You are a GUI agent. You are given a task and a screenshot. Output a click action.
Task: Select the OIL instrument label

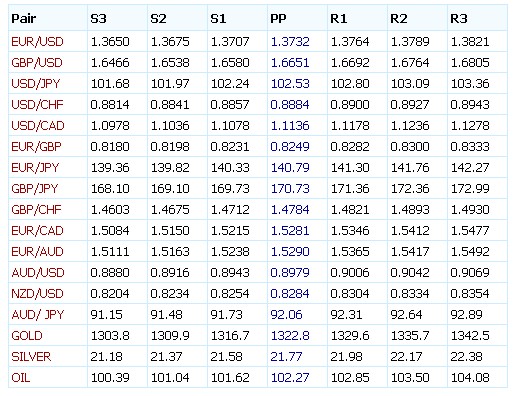point(21,377)
